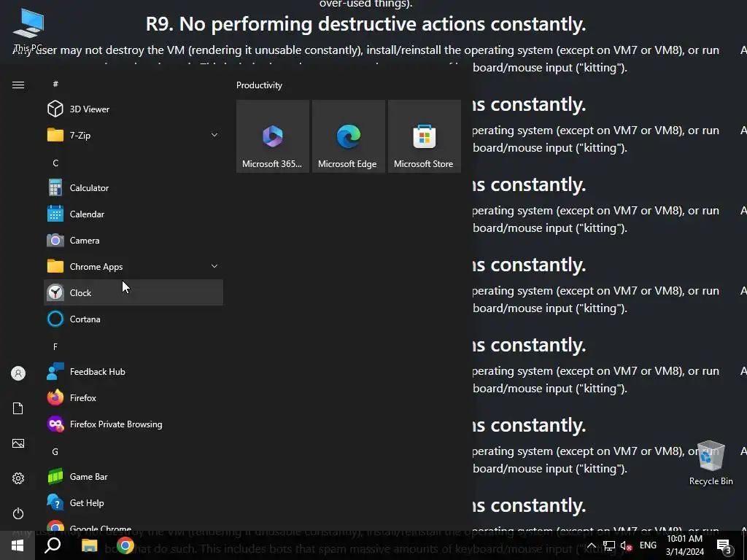The height and width of the screenshot is (560, 747).
Task: Open the Clock app
Action: click(x=133, y=292)
